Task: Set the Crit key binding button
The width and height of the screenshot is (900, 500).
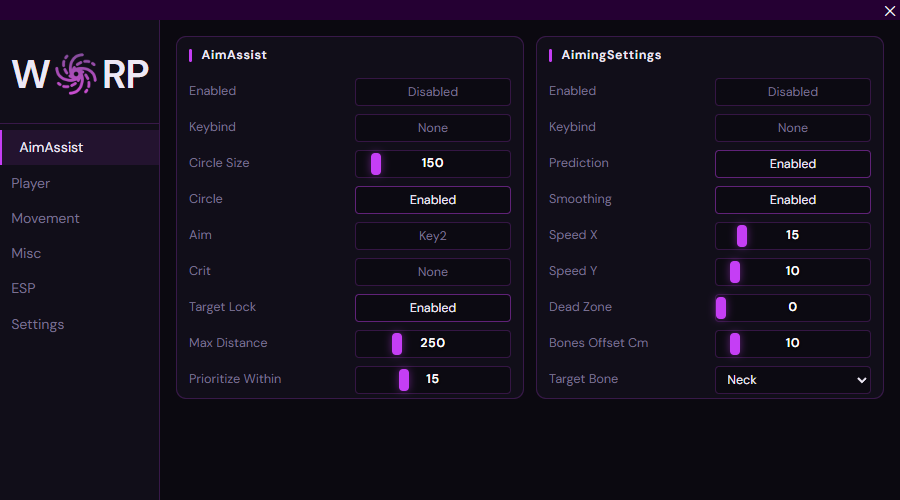Action: 432,272
